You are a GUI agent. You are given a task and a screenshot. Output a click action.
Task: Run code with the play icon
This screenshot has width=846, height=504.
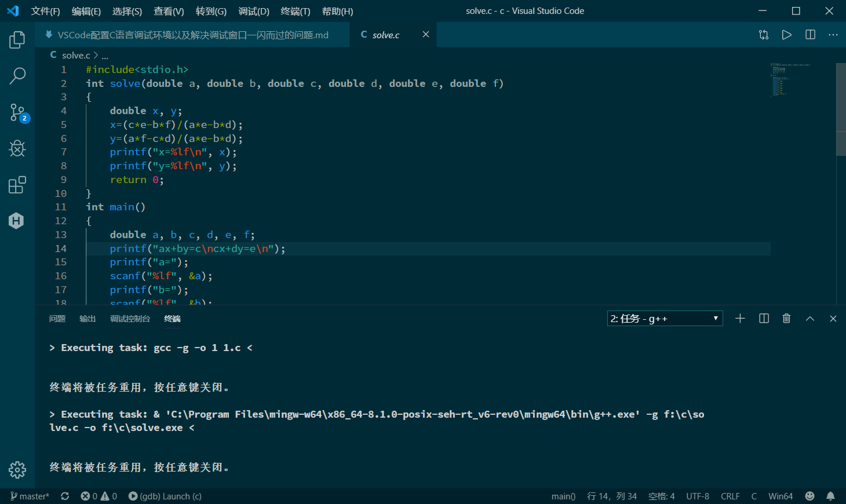pyautogui.click(x=786, y=35)
